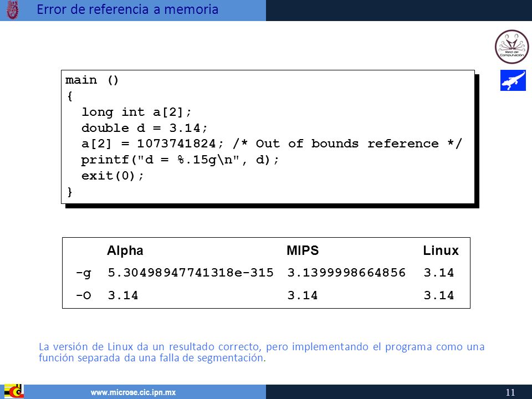Click the 'Out of bounds reference' comment
532x399 pixels.
347,144
